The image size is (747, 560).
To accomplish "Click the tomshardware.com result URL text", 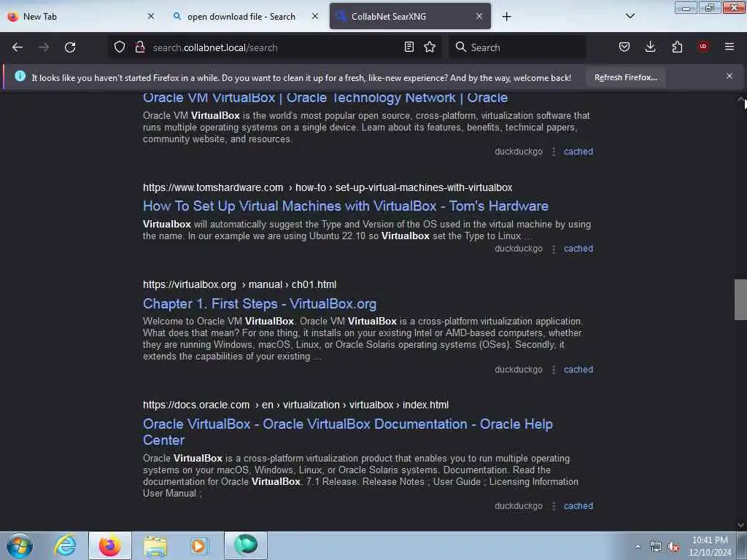I will (x=328, y=187).
